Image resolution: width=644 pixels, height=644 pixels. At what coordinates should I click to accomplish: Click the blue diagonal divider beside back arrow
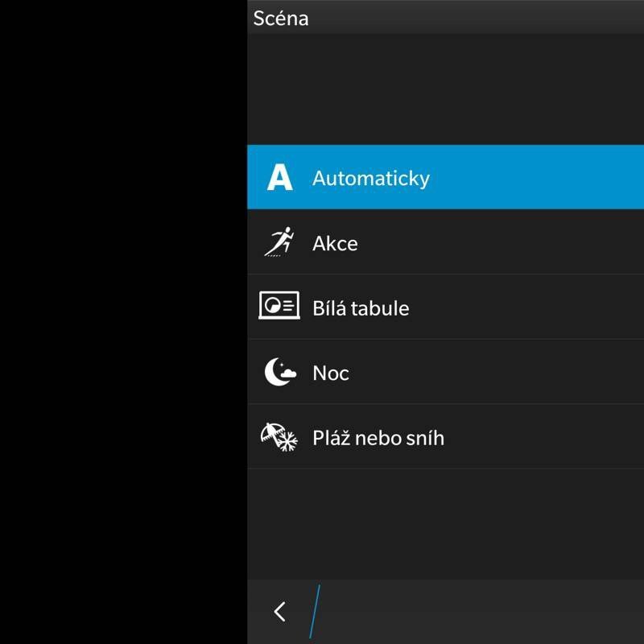pos(315,612)
